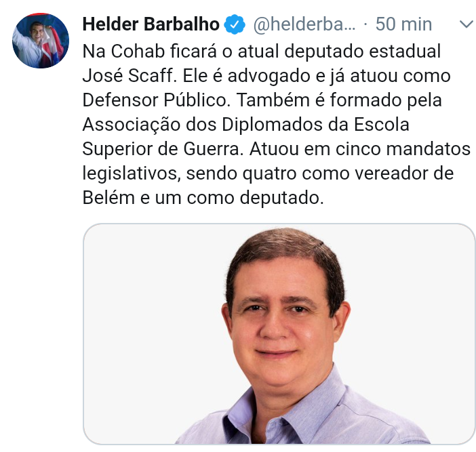This screenshot has height=452, width=476.
Task: Click the dot separator before the timestamp
Action: pyautogui.click(x=365, y=24)
